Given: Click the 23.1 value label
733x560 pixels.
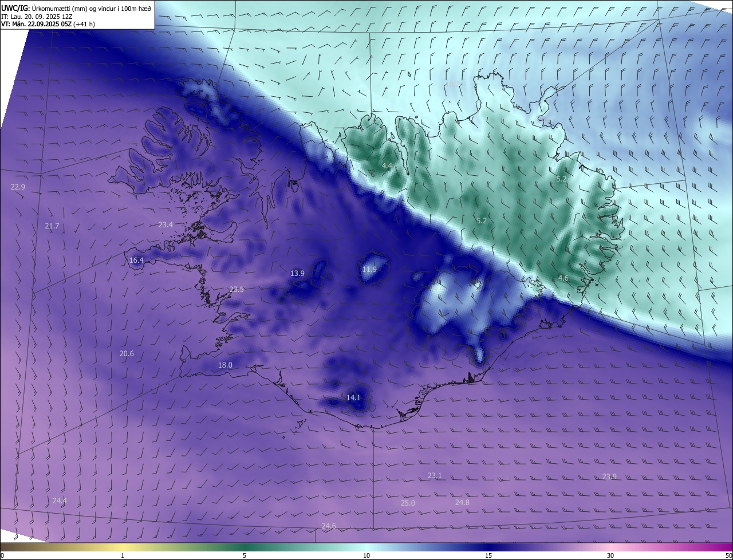Looking at the screenshot, I should click(435, 476).
